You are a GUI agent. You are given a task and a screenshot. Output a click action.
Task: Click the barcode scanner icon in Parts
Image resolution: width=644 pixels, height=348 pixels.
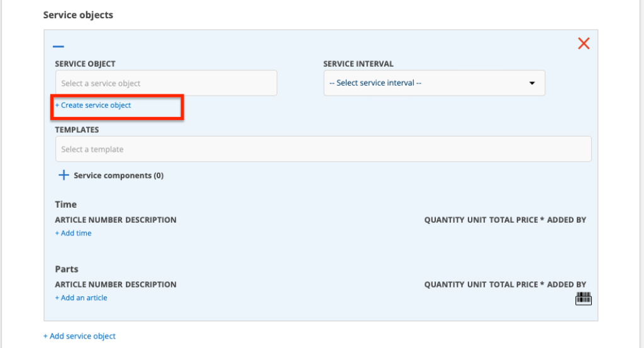(584, 299)
